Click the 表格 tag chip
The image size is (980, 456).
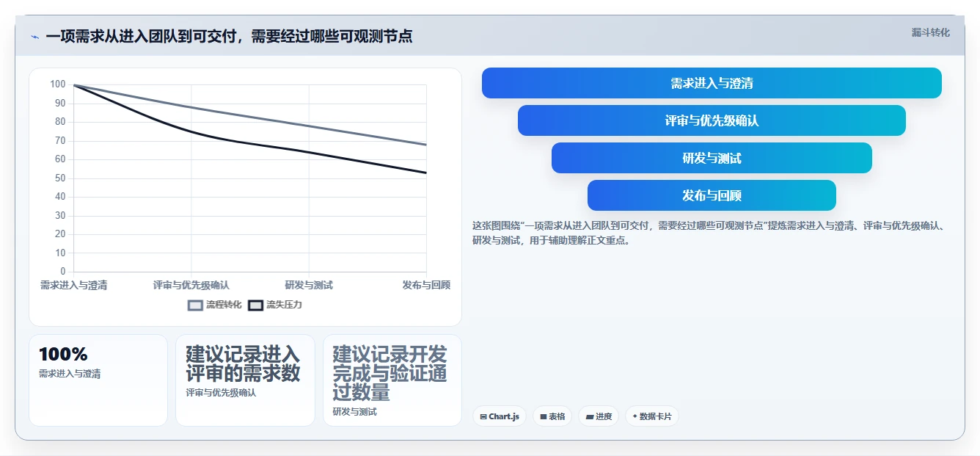[552, 416]
